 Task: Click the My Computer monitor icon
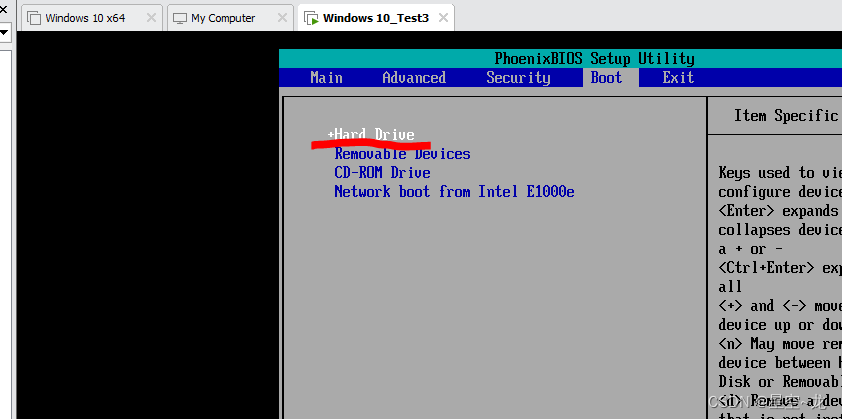pyautogui.click(x=179, y=18)
